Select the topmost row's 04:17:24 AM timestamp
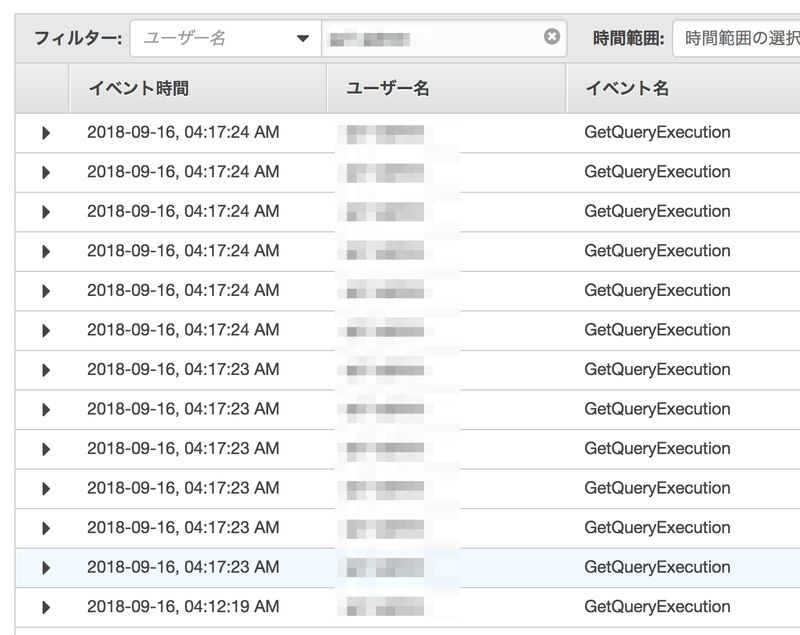 183,132
